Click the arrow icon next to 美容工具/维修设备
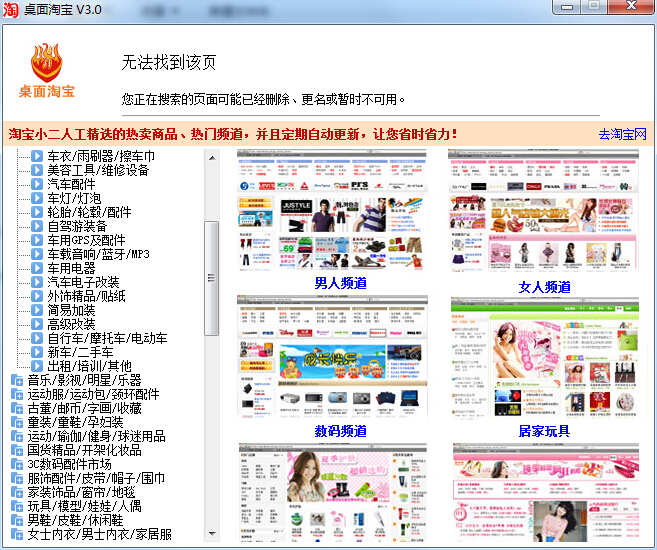Viewport: 657px width, 550px height. pos(37,170)
